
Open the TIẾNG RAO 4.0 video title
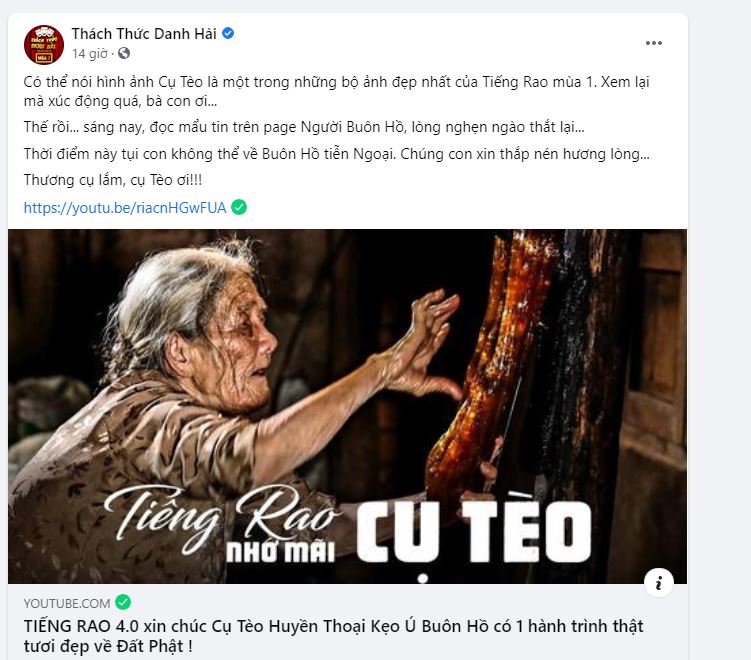pos(333,636)
